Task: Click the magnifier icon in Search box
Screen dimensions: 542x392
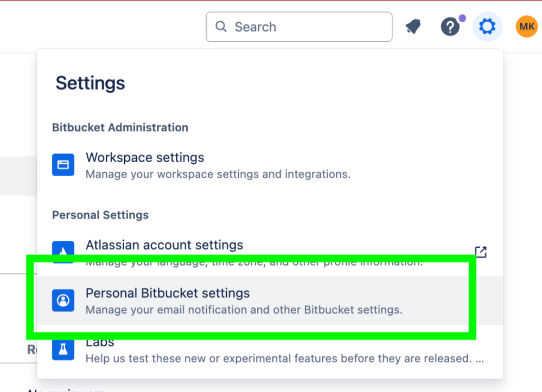Action: click(221, 27)
